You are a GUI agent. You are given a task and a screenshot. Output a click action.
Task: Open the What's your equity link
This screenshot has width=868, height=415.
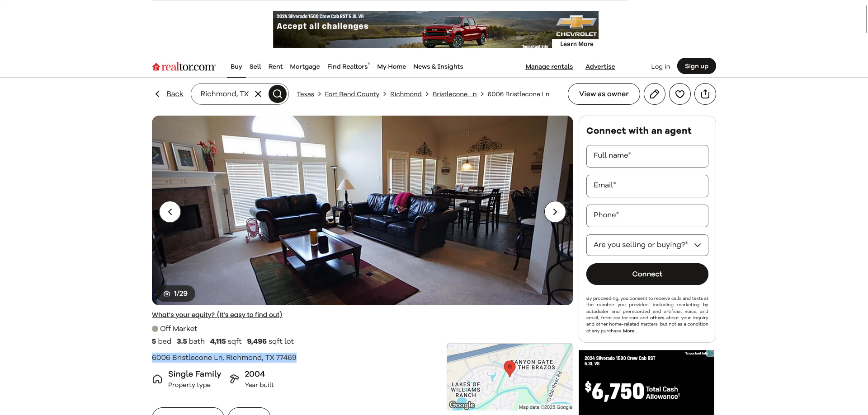(x=217, y=315)
